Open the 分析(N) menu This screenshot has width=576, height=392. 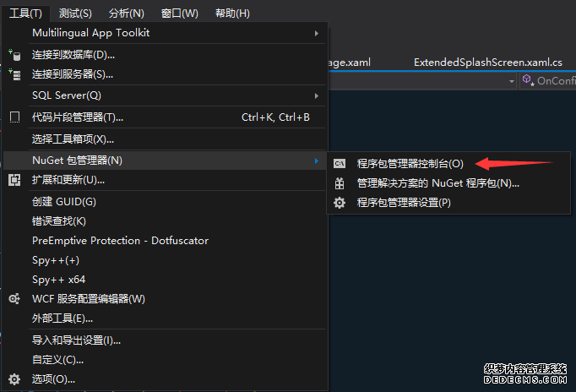[x=127, y=13]
